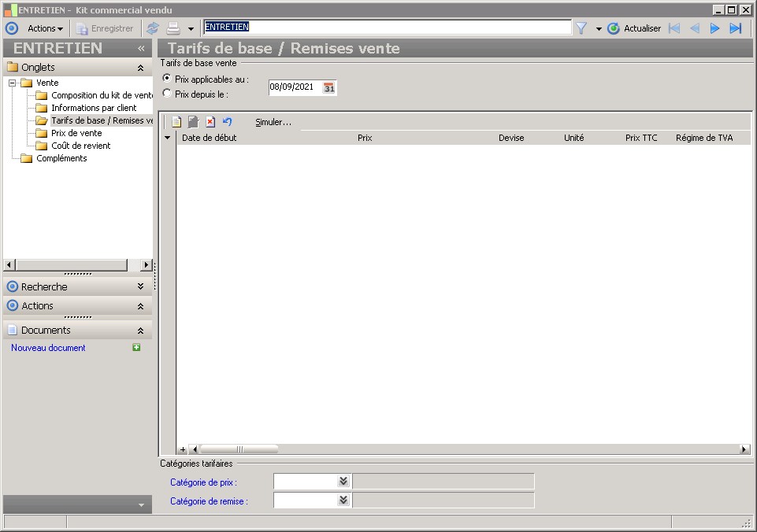Click the Simuler… button
757x532 pixels.
click(273, 123)
